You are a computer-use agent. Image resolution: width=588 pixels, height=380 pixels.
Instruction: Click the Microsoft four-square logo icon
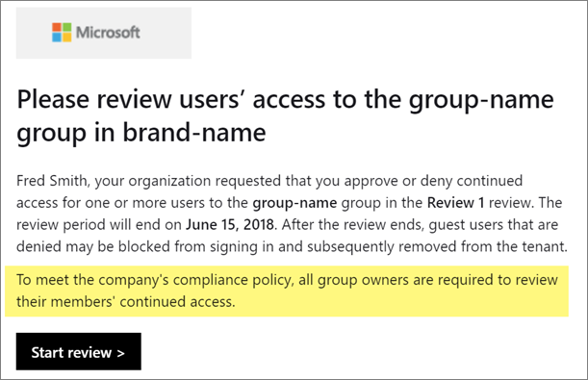click(x=62, y=33)
